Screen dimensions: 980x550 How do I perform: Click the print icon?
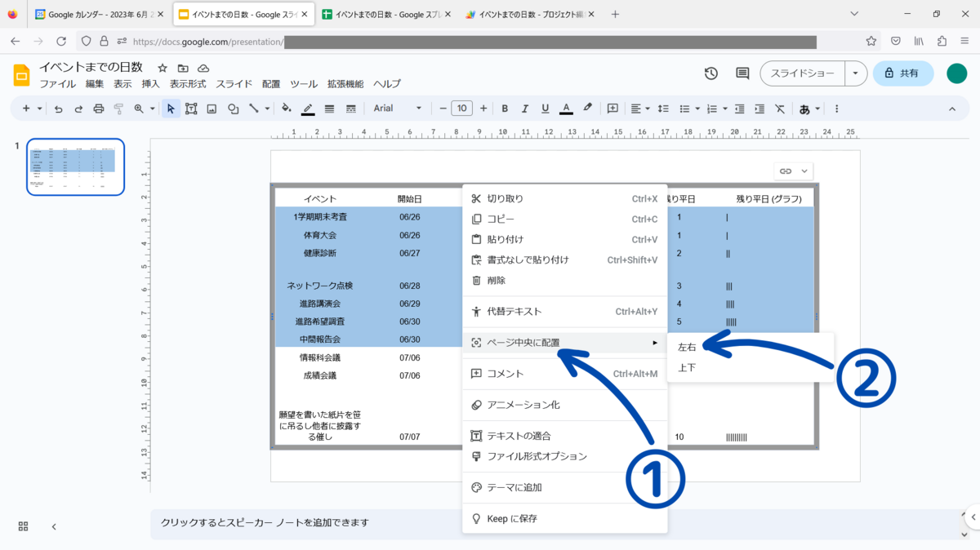pyautogui.click(x=99, y=109)
